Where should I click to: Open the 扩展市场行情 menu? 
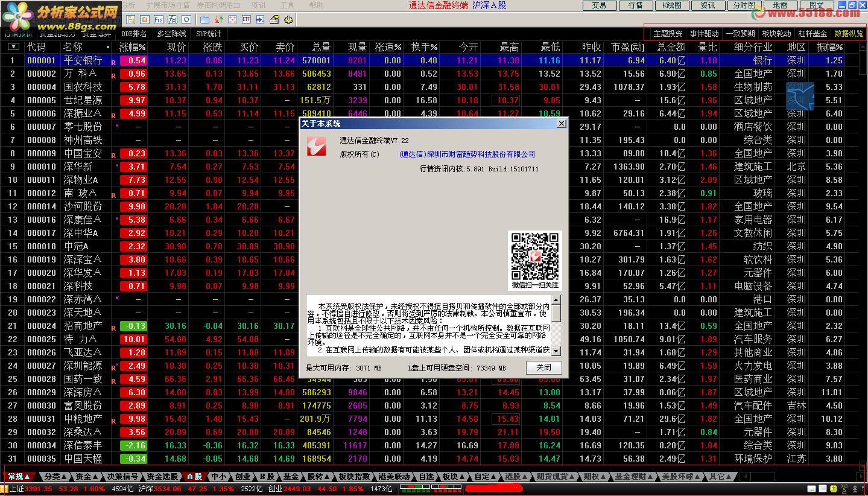(x=166, y=5)
